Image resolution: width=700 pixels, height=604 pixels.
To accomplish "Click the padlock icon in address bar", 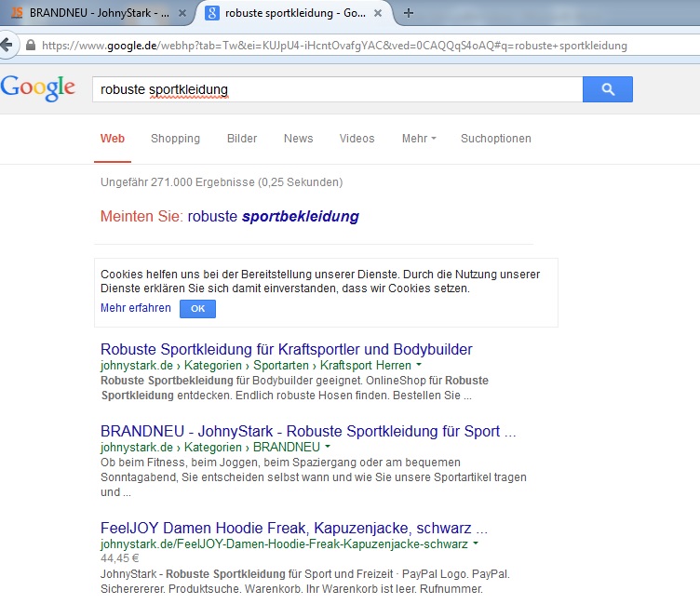I will [x=31, y=45].
